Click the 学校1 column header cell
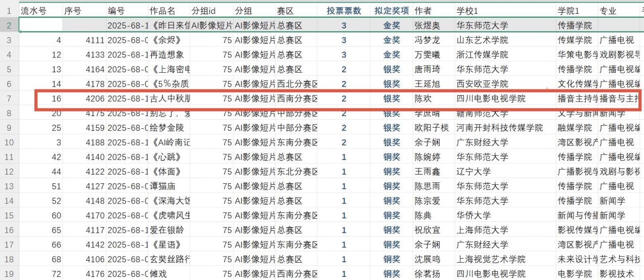The height and width of the screenshot is (280, 644). [x=504, y=11]
